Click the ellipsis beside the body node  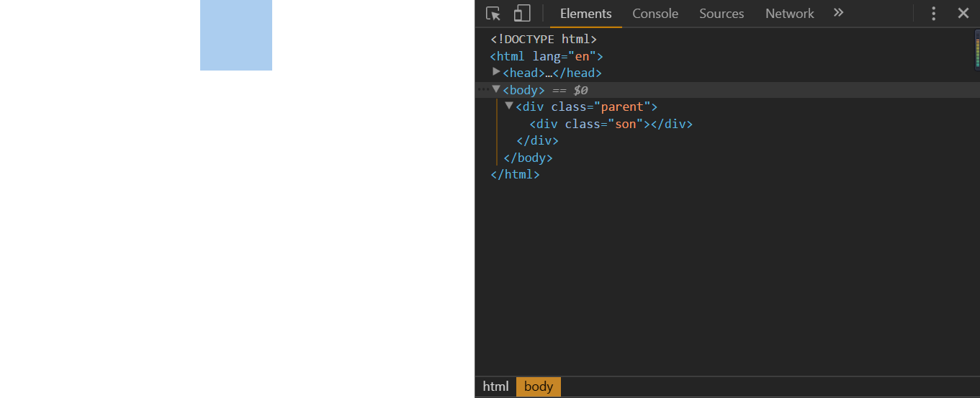483,90
